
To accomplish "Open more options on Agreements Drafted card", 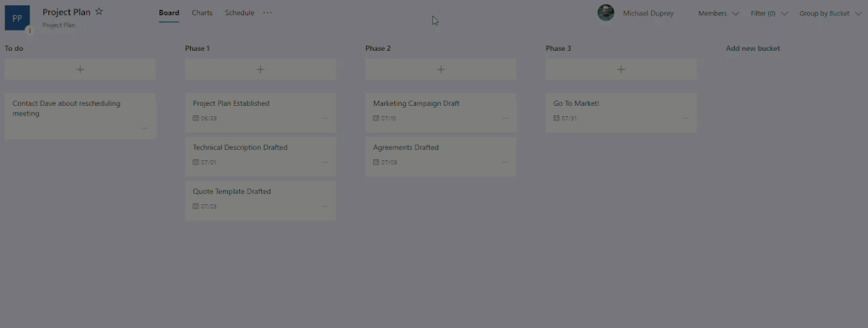I will (505, 162).
